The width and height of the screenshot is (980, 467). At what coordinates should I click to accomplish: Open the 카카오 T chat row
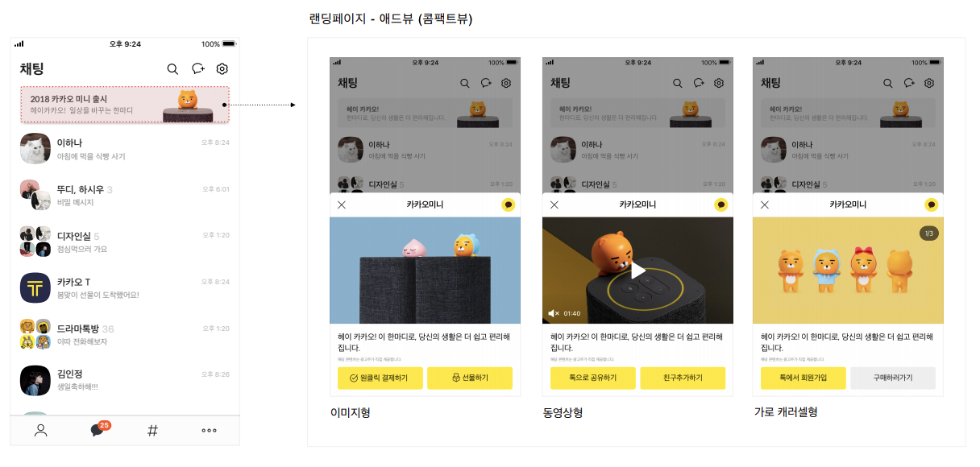click(x=125, y=288)
